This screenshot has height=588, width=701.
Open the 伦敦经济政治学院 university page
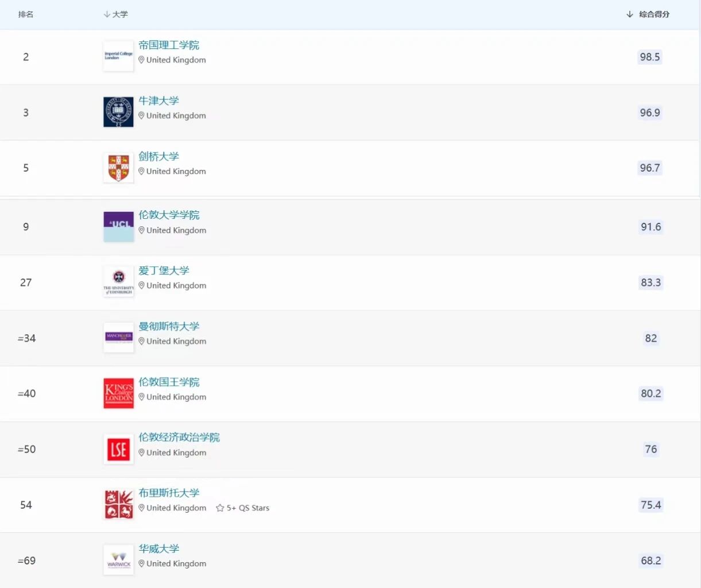click(x=179, y=437)
